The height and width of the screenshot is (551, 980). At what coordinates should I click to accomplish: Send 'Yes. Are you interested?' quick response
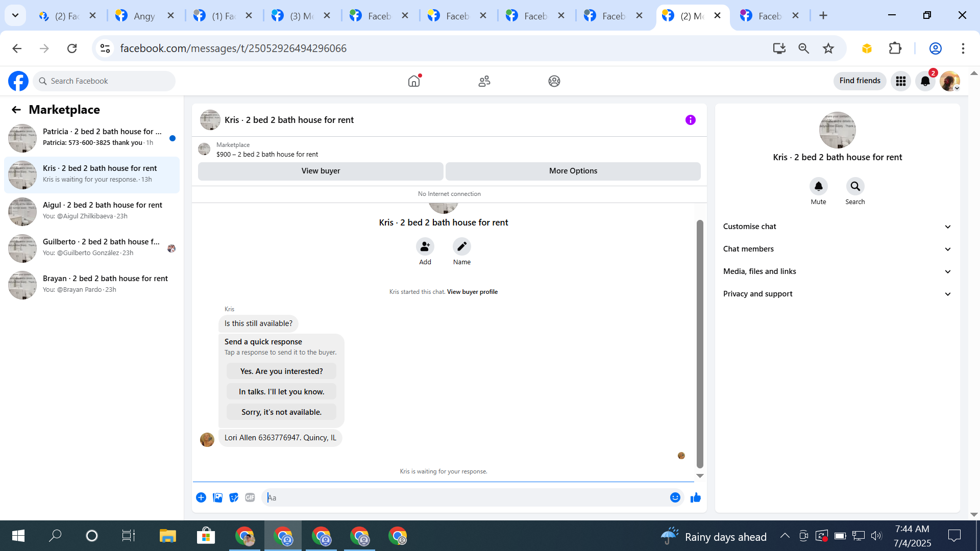click(x=281, y=371)
